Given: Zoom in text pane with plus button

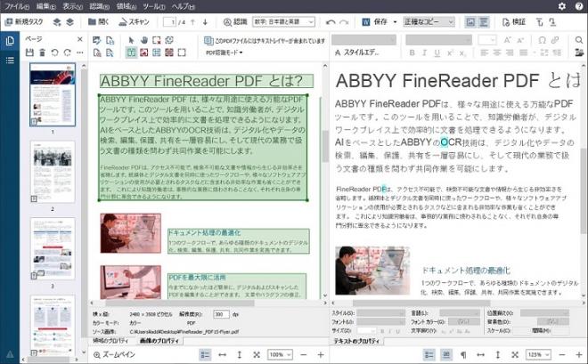Looking at the screenshot, I should coord(578,354).
